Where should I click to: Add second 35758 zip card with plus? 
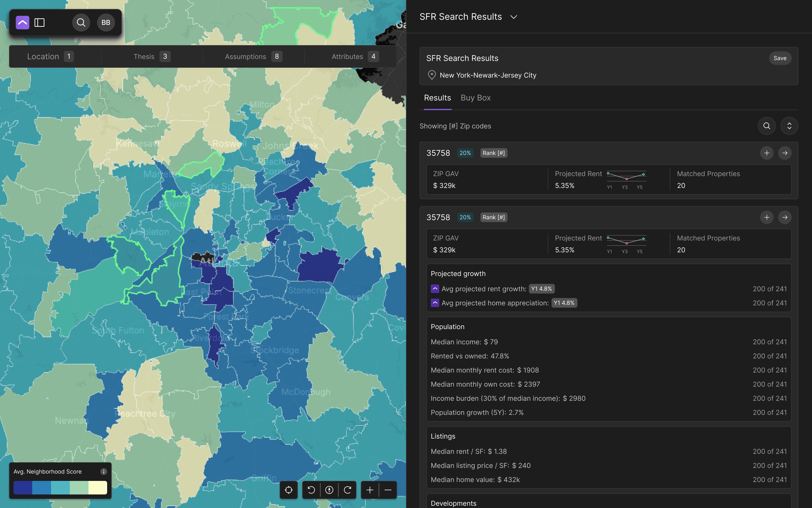[x=767, y=217]
